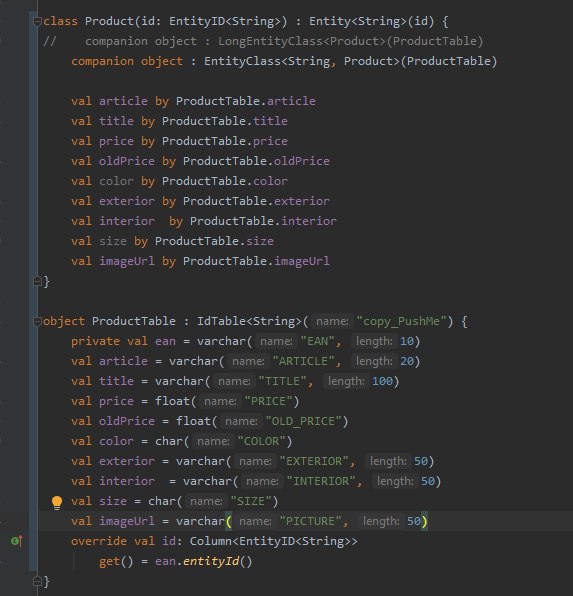
Task: Click the "PRICE" string literal
Action: 268,401
